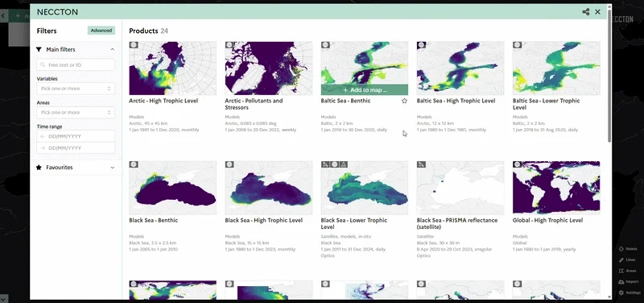Click the Free text or ID search field
The image size is (644, 303).
76,65
